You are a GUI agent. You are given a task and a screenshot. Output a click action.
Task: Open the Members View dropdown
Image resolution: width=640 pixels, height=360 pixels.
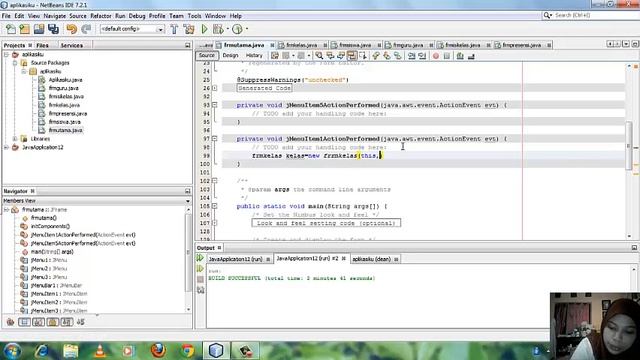(188, 201)
